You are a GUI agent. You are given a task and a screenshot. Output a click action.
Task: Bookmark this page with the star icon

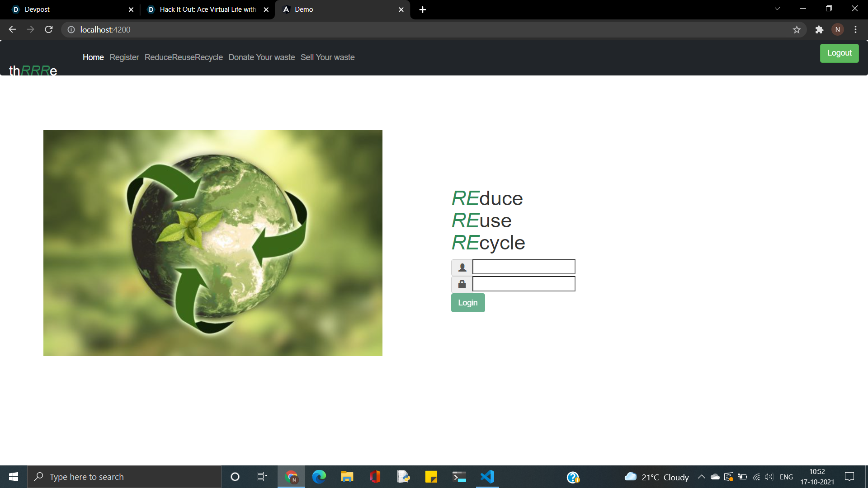click(x=797, y=29)
